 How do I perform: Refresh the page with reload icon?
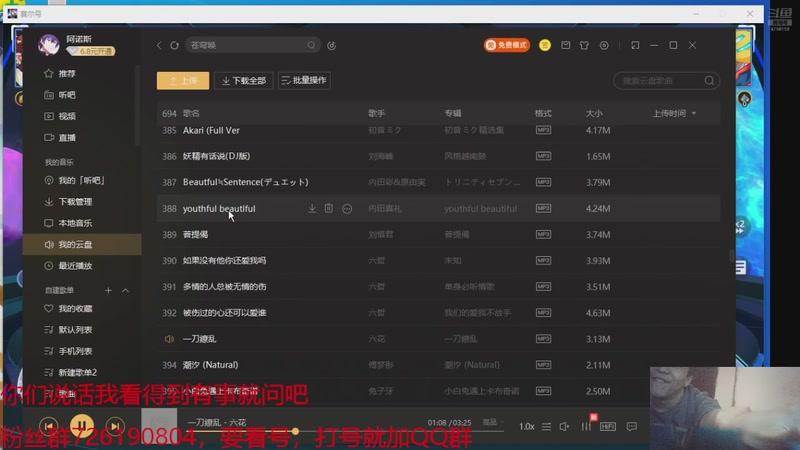click(x=174, y=45)
